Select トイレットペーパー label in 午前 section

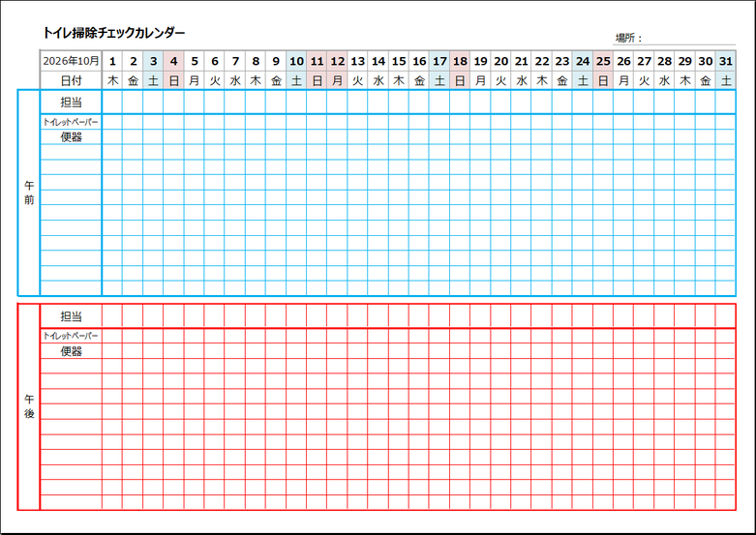(71, 122)
